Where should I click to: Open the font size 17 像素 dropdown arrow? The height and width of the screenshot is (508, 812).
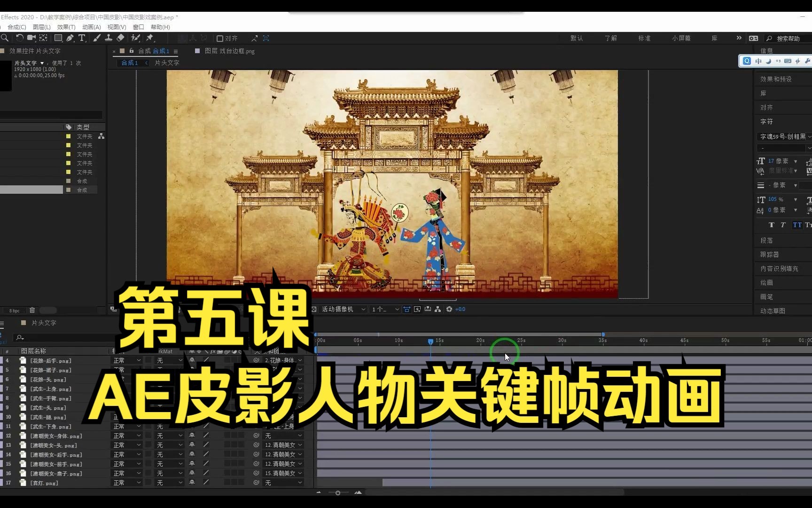point(796,161)
